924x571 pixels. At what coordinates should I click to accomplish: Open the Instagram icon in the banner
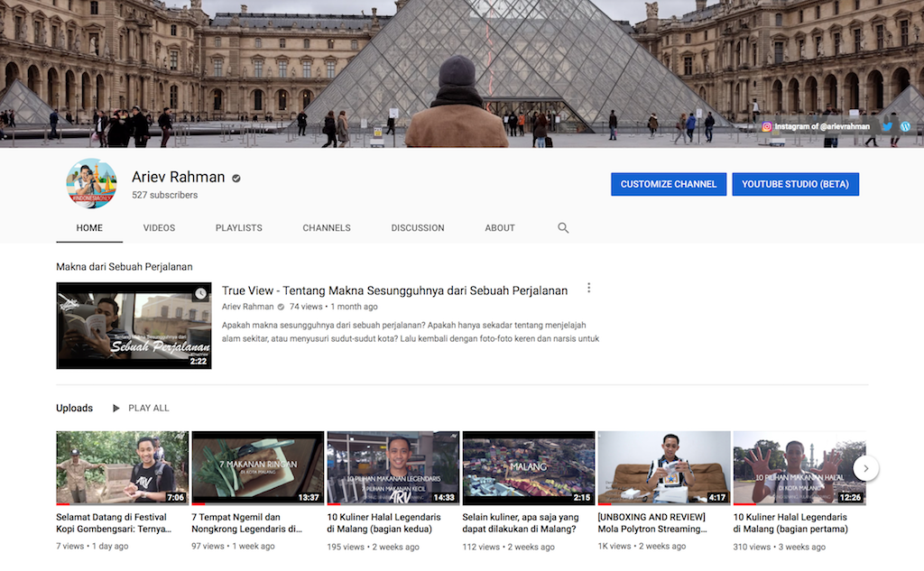767,127
